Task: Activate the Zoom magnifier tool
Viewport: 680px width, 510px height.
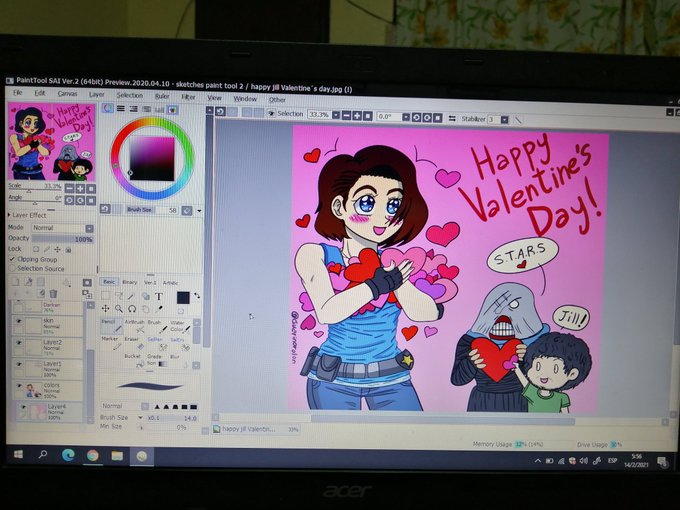Action: tap(118, 309)
